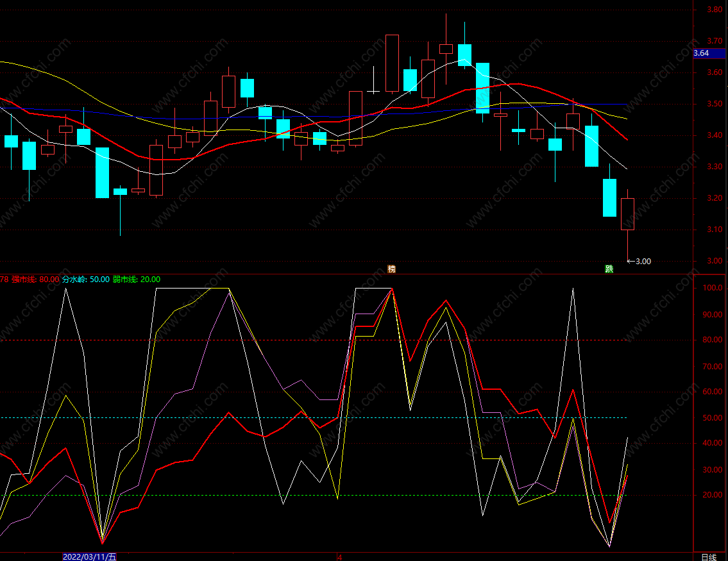This screenshot has height=561, width=728.
Task: Click the 60.00 indicator axis value
Action: click(713, 392)
